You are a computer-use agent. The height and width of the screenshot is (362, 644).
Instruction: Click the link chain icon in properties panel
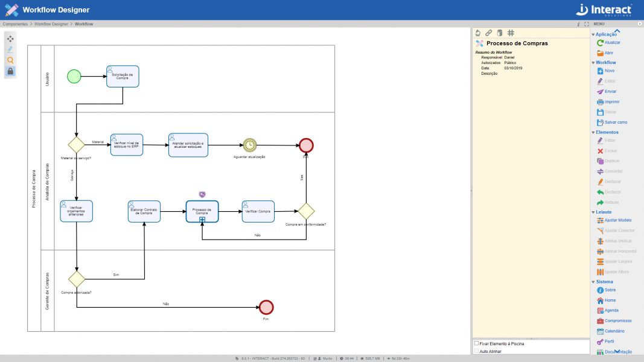click(488, 33)
